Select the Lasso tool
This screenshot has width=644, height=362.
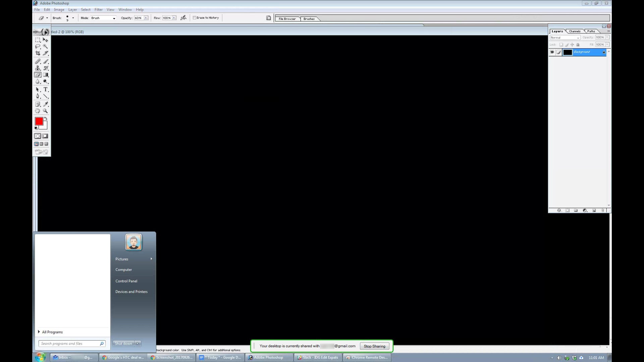pyautogui.click(x=38, y=47)
